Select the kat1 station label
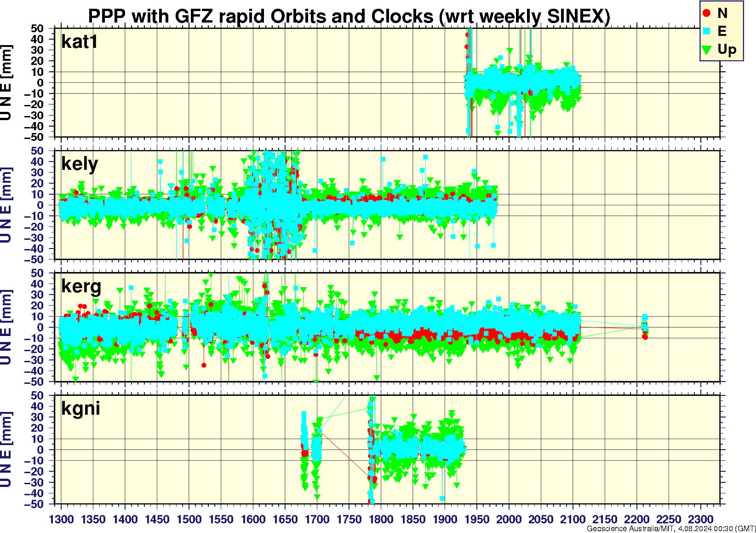This screenshot has height=533, width=756. click(x=80, y=42)
